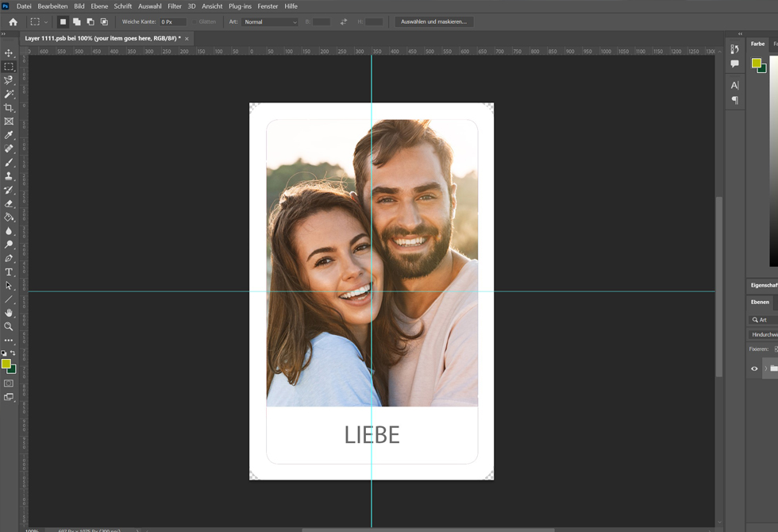Expand the toolbar with double arrow
The height and width of the screenshot is (532, 778).
pyautogui.click(x=3, y=33)
